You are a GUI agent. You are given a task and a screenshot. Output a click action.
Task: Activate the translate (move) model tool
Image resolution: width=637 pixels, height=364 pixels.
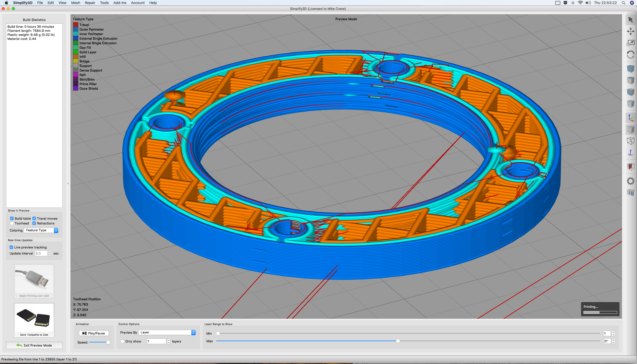(630, 31)
